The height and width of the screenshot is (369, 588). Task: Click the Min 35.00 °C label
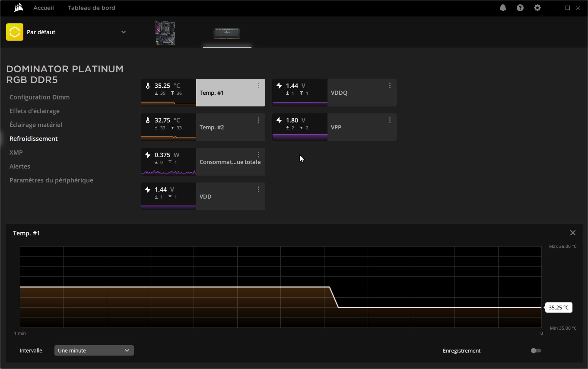[x=563, y=328]
